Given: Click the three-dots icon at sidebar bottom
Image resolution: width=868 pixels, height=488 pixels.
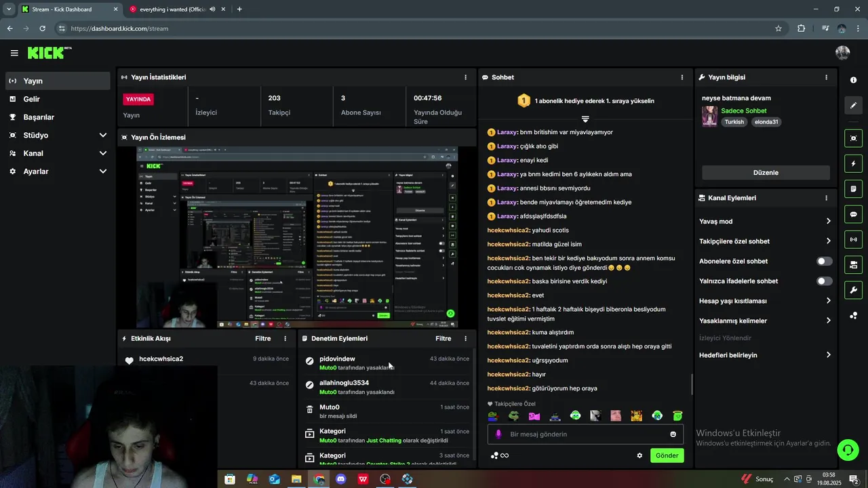Looking at the screenshot, I should (853, 315).
